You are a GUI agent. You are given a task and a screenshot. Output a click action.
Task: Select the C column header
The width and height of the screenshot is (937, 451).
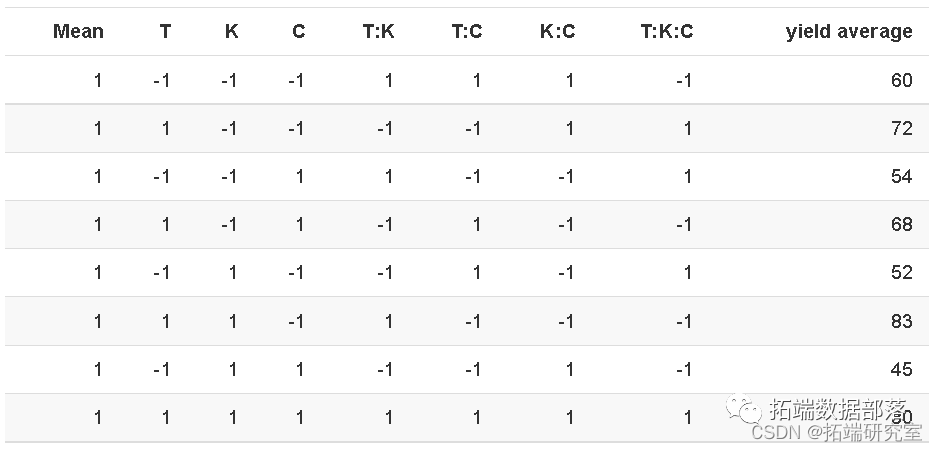[298, 32]
